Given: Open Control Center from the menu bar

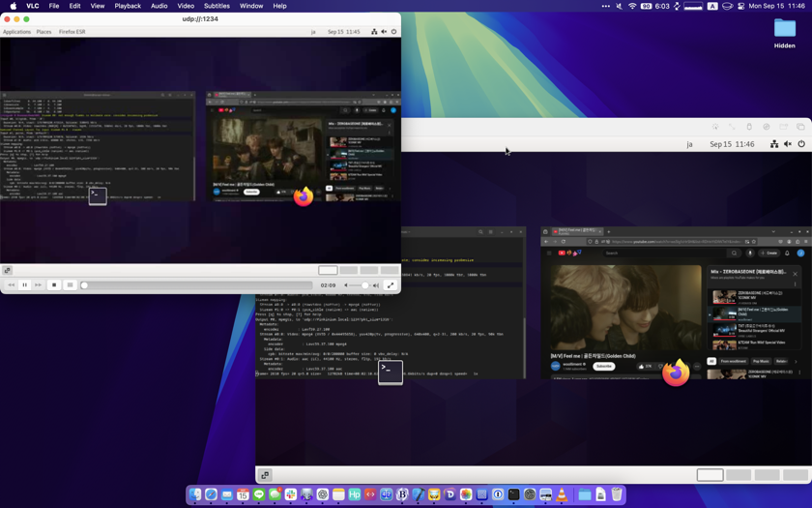Looking at the screenshot, I should [x=740, y=6].
